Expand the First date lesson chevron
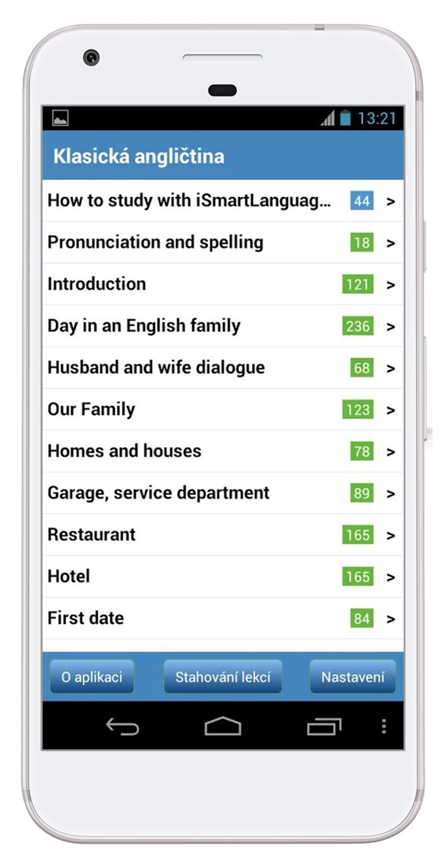 click(391, 619)
